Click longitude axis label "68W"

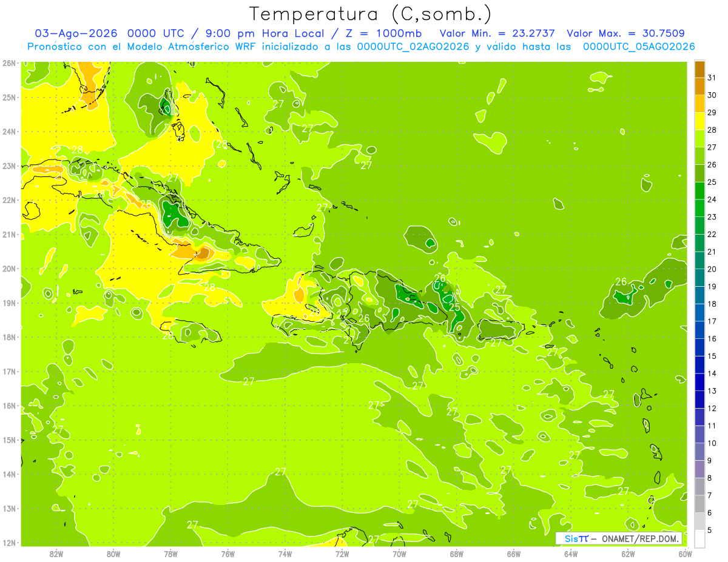457,554
